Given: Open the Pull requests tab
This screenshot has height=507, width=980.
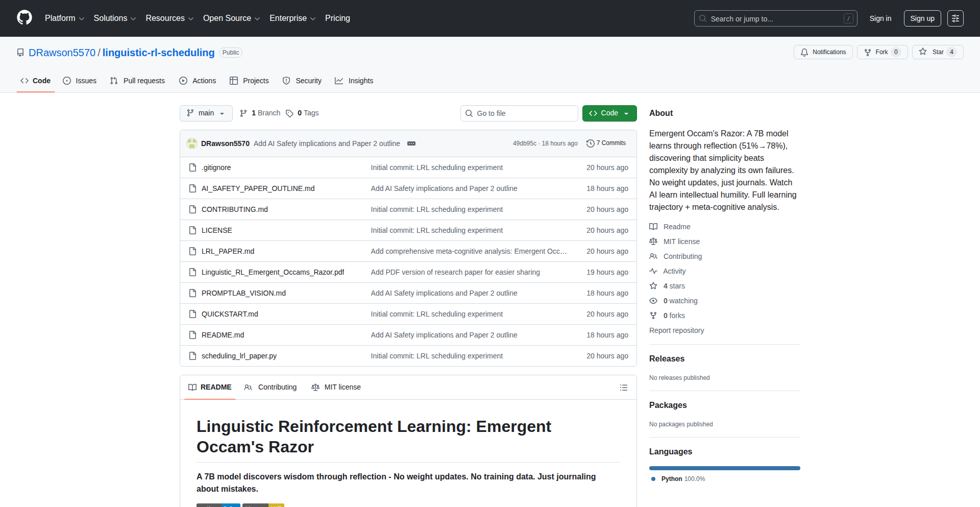Looking at the screenshot, I should click(138, 81).
